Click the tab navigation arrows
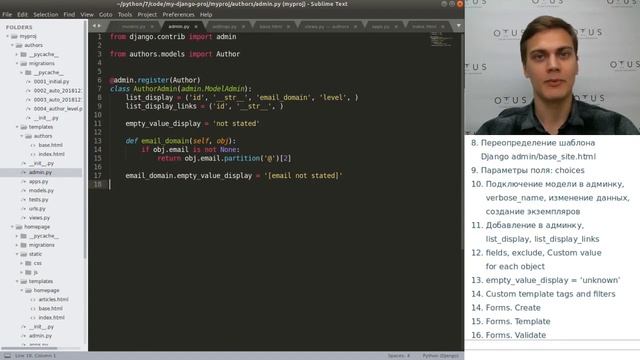Screen dimensions: 640x360 click(97, 26)
